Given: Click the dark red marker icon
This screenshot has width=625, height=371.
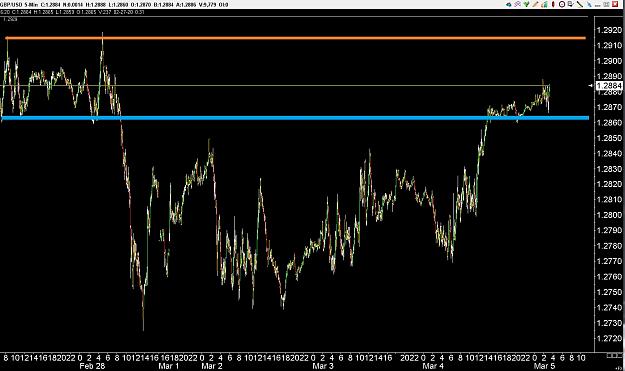Looking at the screenshot, I should [x=553, y=4].
